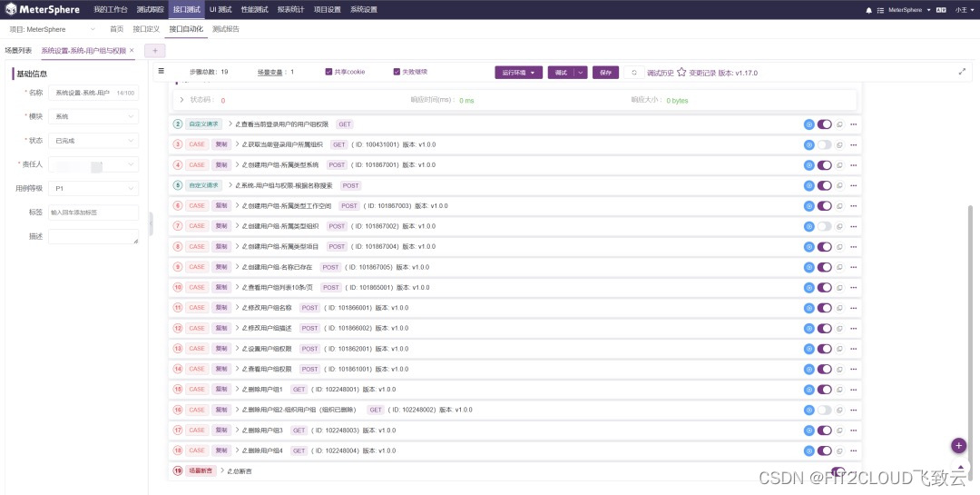Click the language switch icon
Screen dimensions: 980x495
pyautogui.click(x=941, y=10)
